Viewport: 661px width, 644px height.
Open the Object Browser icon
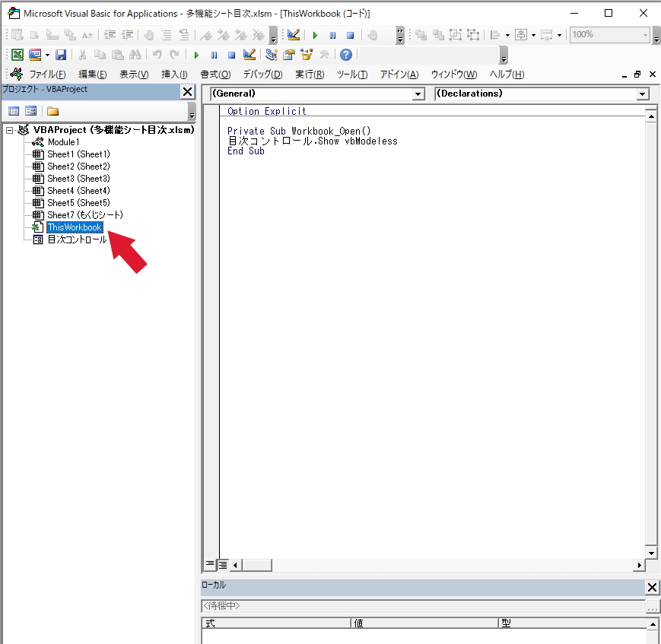tap(307, 55)
